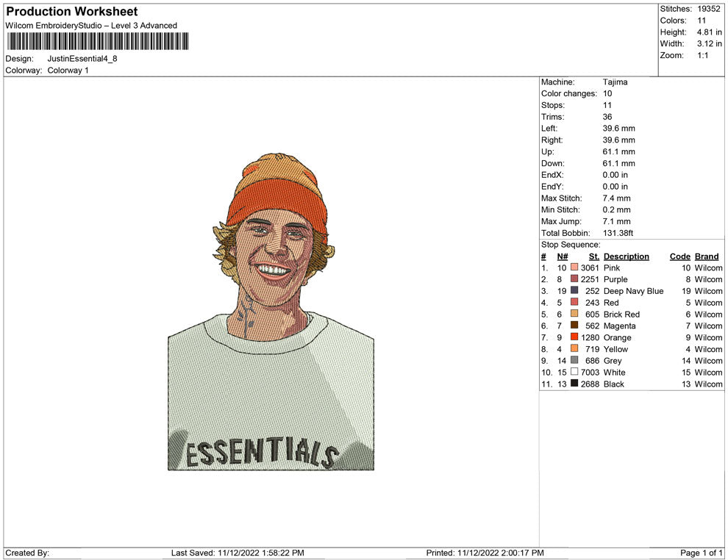Click the 'Created By:' footer label
This screenshot has height=560, width=728.
27,553
